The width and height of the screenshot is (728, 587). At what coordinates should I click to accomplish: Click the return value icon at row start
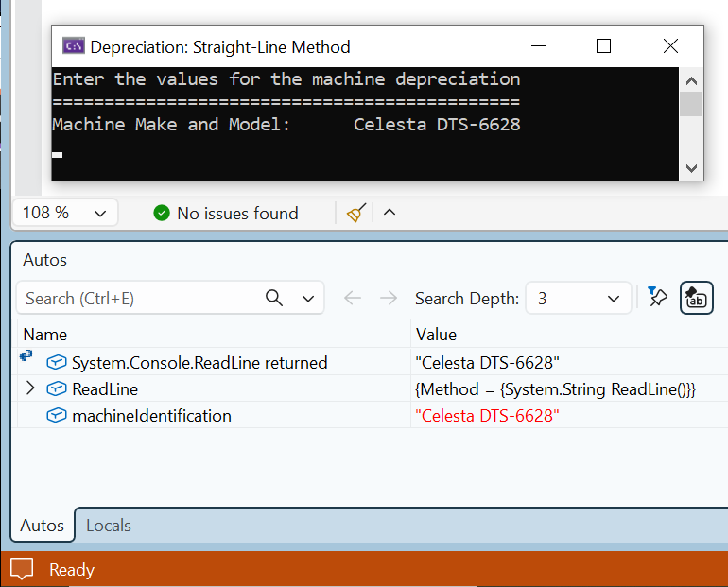(26, 356)
